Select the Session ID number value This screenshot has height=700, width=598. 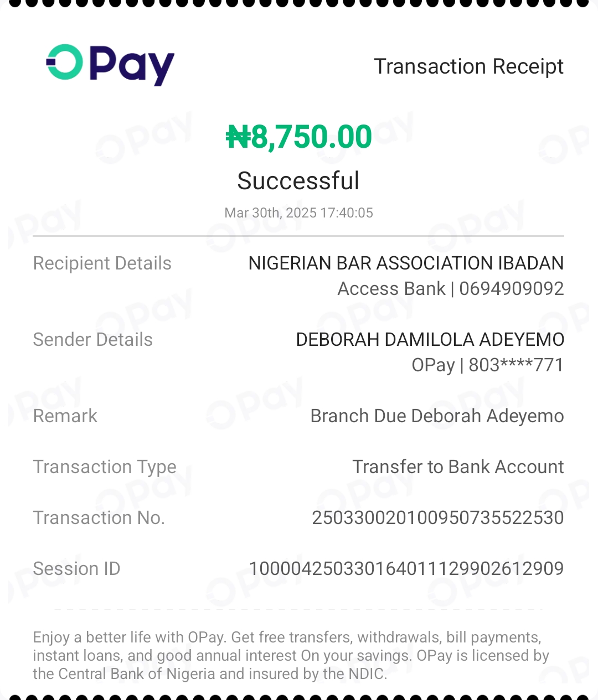coord(406,569)
